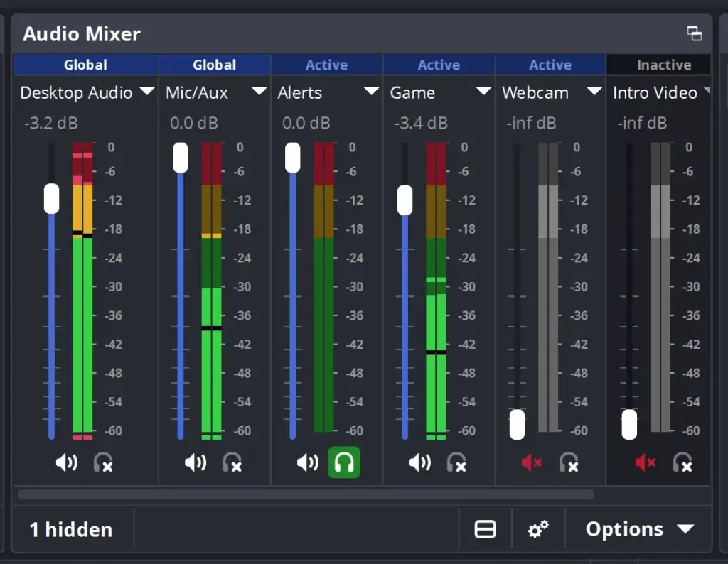Open Game channel dropdown arrow
The width and height of the screenshot is (728, 564).
coord(483,91)
